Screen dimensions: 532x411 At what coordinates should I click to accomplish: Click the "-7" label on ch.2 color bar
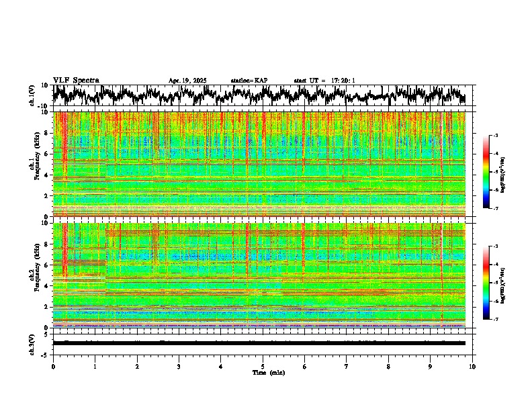(x=495, y=319)
